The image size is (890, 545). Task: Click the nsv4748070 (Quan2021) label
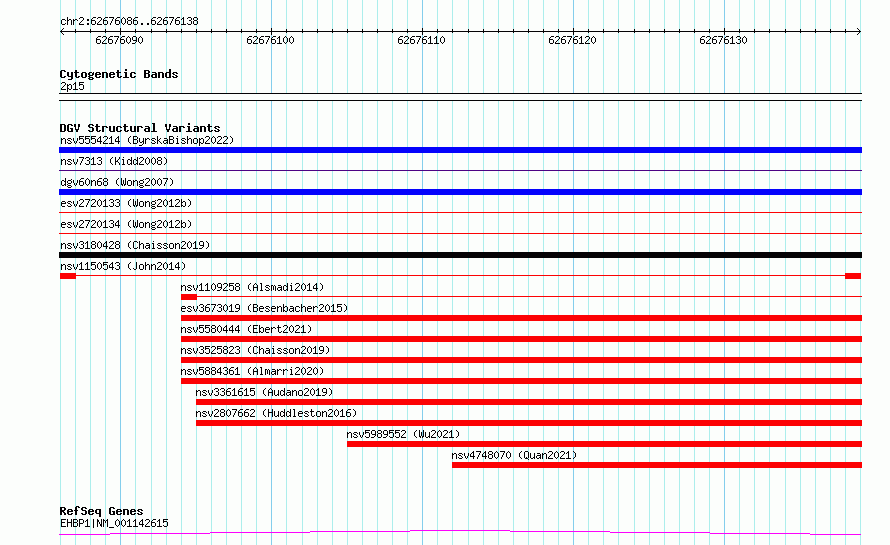pos(514,455)
